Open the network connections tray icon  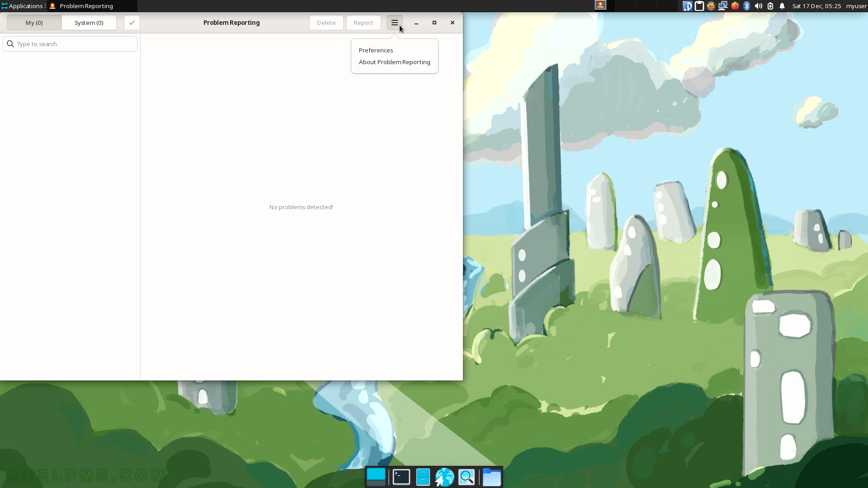pos(723,6)
